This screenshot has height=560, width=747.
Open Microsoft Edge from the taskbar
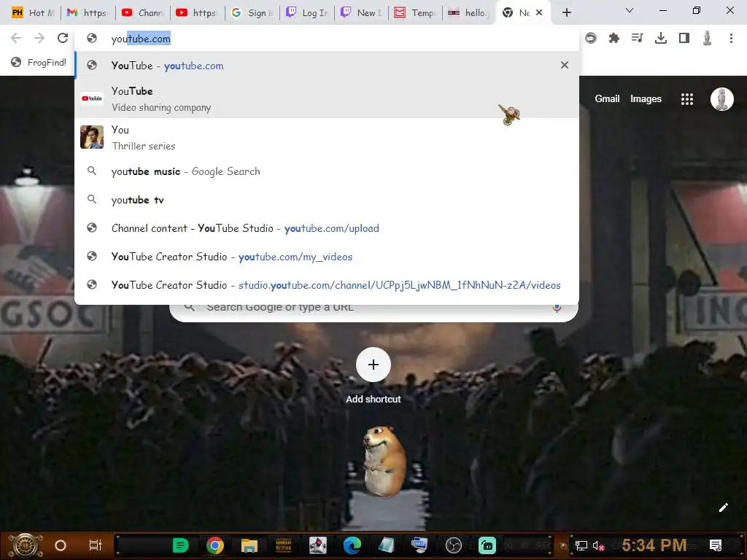tap(352, 545)
